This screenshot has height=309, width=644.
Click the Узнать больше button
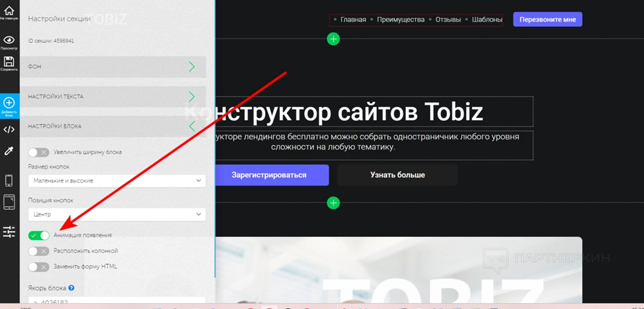point(397,175)
